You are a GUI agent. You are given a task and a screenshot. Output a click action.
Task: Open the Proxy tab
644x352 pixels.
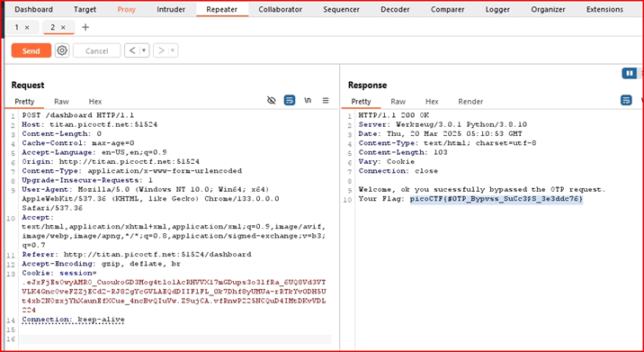tap(126, 9)
